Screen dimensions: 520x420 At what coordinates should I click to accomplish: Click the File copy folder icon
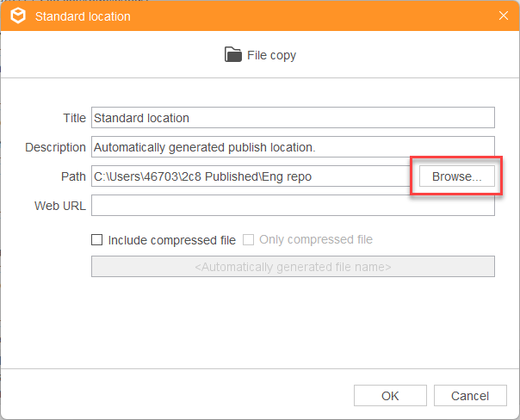(233, 54)
